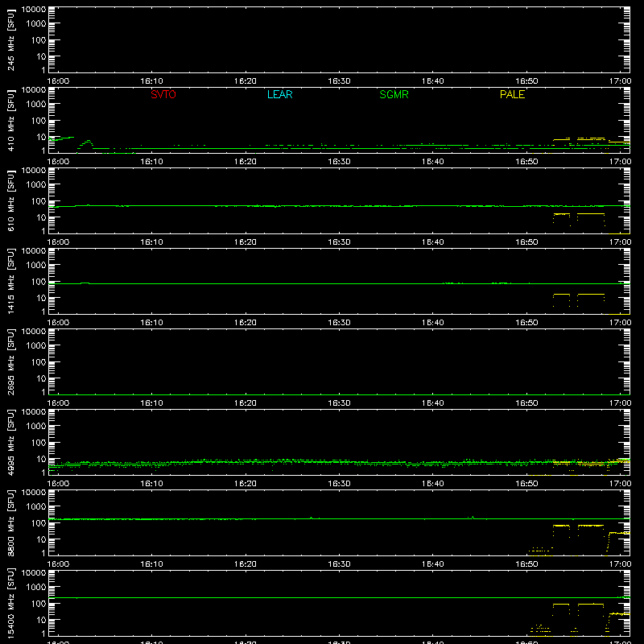Screen dimensions: 644x644
Task: Click the green SGMR station label
Action: (394, 94)
